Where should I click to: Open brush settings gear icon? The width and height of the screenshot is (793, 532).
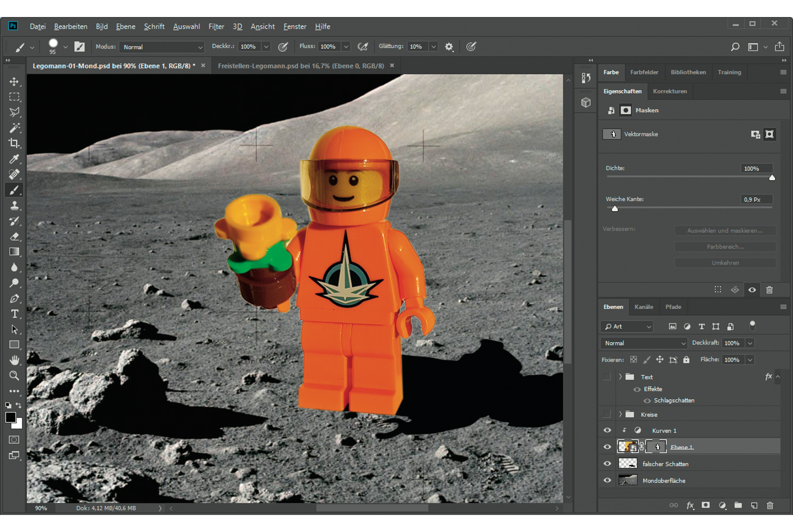click(449, 47)
